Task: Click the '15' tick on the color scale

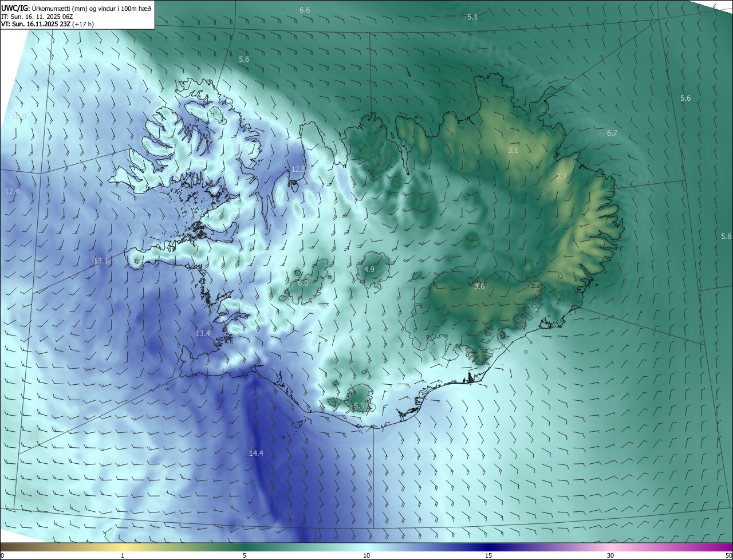Action: tap(488, 555)
